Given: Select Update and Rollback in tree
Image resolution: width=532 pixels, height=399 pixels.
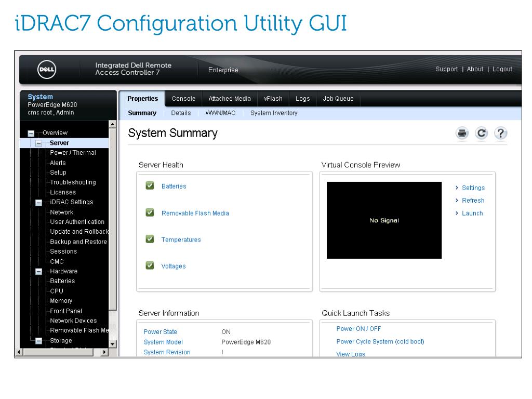Looking at the screenshot, I should [79, 232].
